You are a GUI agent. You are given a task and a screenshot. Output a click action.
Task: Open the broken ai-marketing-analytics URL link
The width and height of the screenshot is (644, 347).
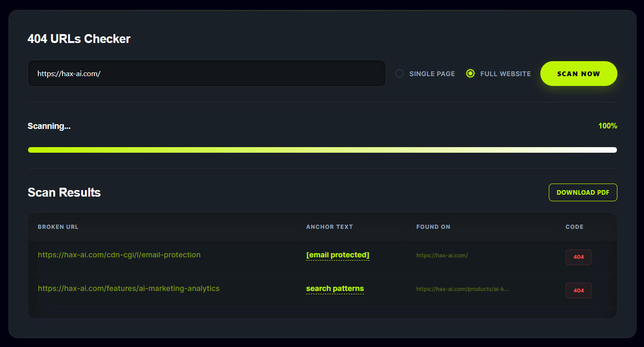point(128,289)
